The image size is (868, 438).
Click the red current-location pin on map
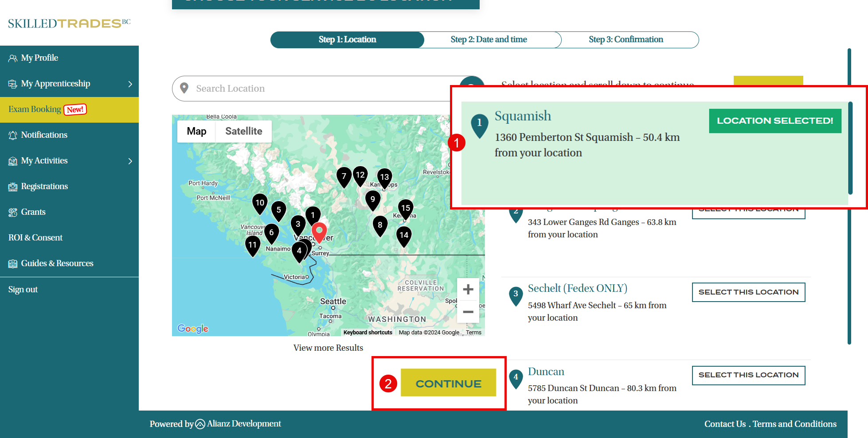(319, 231)
